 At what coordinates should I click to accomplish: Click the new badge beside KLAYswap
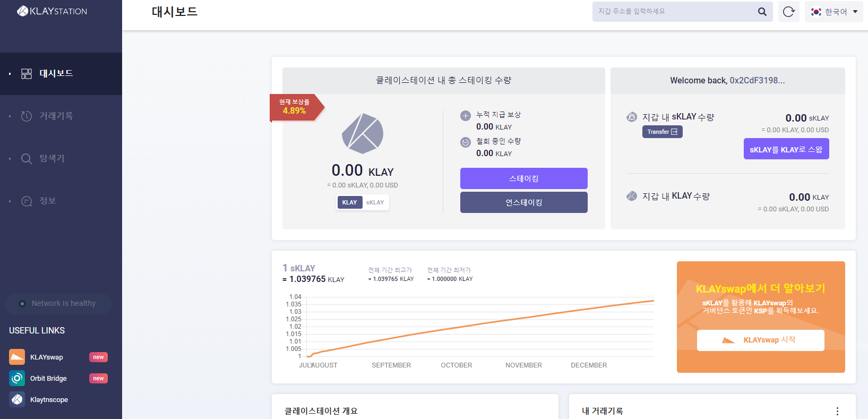pyautogui.click(x=98, y=357)
